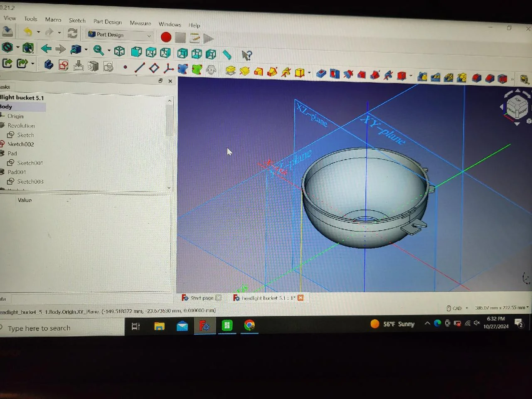532x399 pixels.
Task: Click the Fillet tool icon
Action: tap(476, 78)
